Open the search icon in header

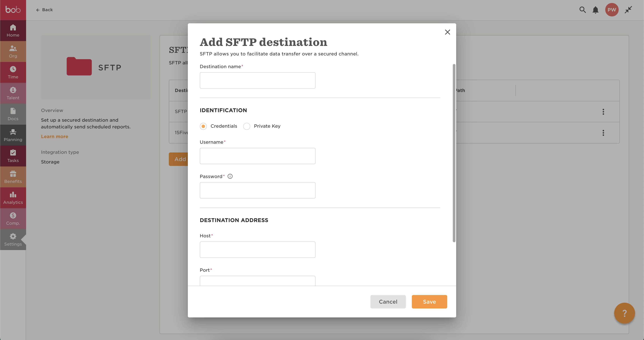pos(583,10)
